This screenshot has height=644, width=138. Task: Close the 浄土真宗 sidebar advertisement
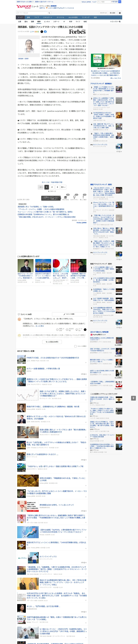pyautogui.click(x=121, y=55)
